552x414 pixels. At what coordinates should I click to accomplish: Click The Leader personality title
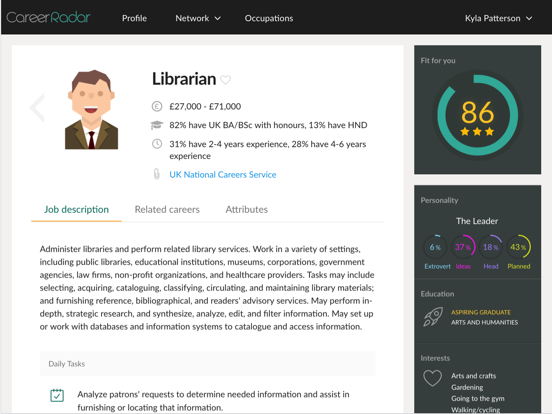click(x=477, y=221)
